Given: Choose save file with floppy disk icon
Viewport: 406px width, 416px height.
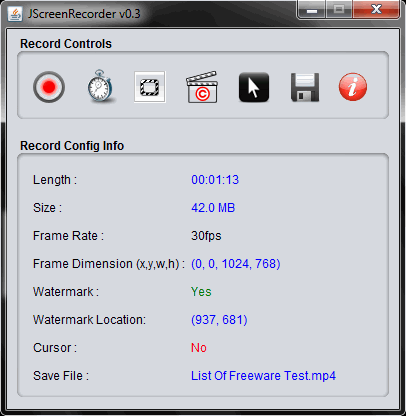Looking at the screenshot, I should tap(305, 87).
